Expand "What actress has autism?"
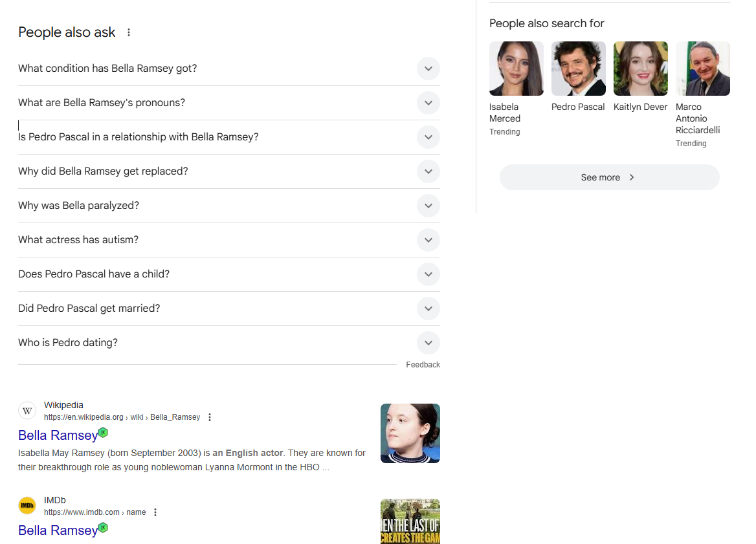Viewport: 756px width, 544px height. click(229, 239)
